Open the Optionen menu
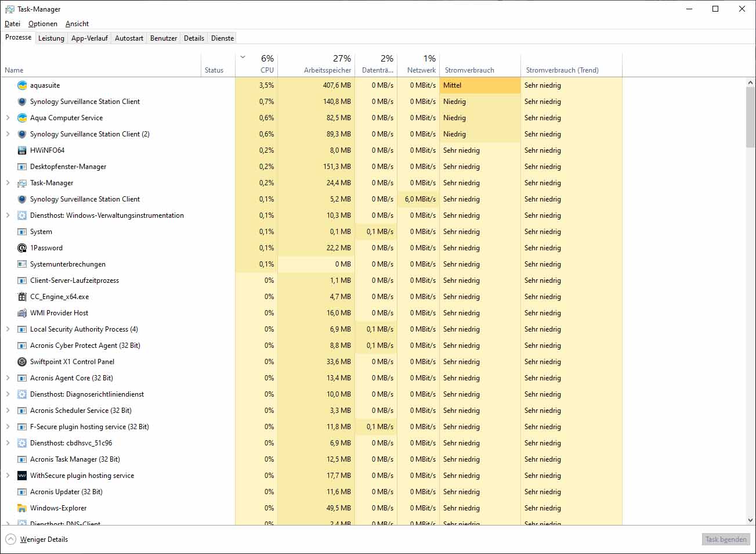The image size is (756, 554). pos(43,24)
